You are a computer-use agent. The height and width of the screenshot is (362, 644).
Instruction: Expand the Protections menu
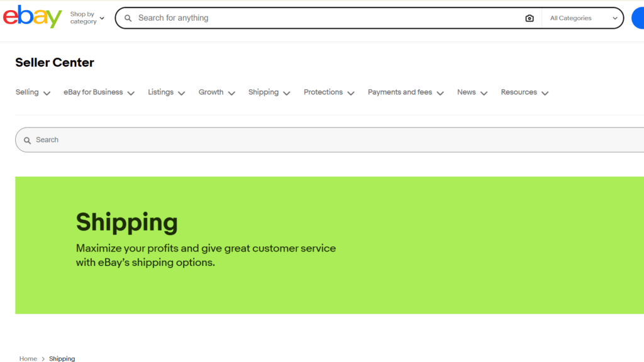click(x=329, y=92)
